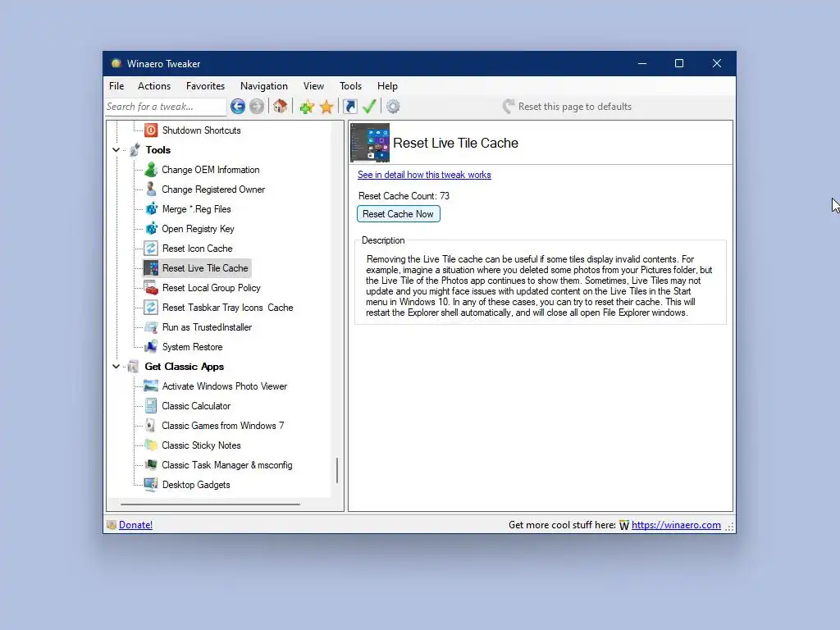Select the Classic Sticky Notes label
The height and width of the screenshot is (630, 840).
click(x=202, y=445)
